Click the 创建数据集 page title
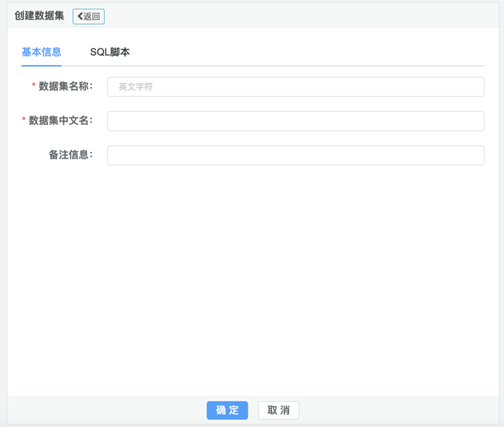The width and height of the screenshot is (504, 427). pos(39,16)
